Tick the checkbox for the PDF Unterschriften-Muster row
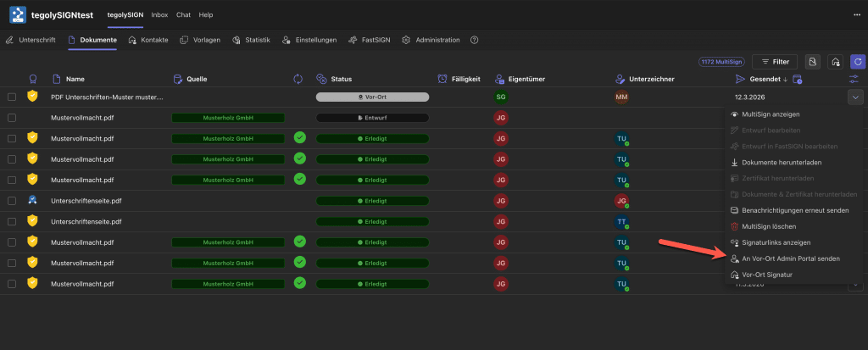This screenshot has height=350, width=868. coord(12,97)
